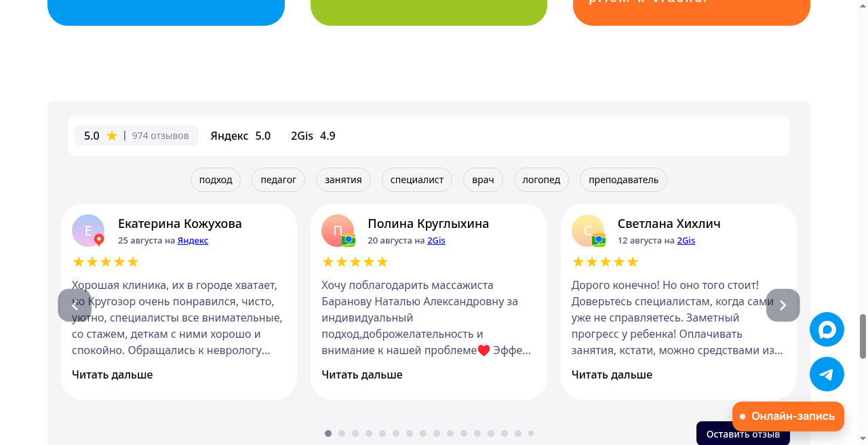Open 2Gis link in Светлана Хихлич's review
868x445 pixels.
click(x=686, y=240)
